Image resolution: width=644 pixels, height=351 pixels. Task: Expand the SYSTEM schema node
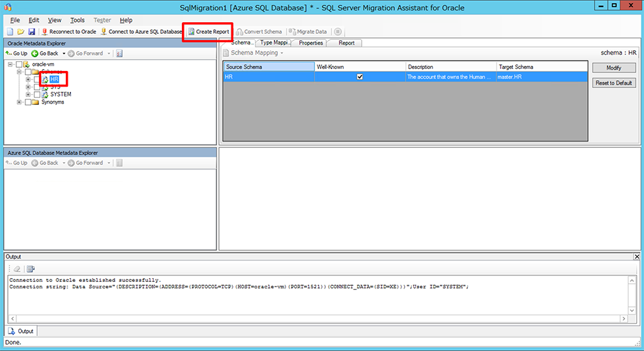tap(28, 94)
